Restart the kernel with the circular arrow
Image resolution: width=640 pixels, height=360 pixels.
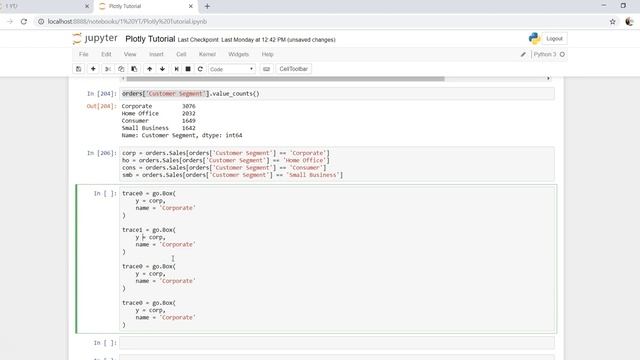pyautogui.click(x=200, y=69)
